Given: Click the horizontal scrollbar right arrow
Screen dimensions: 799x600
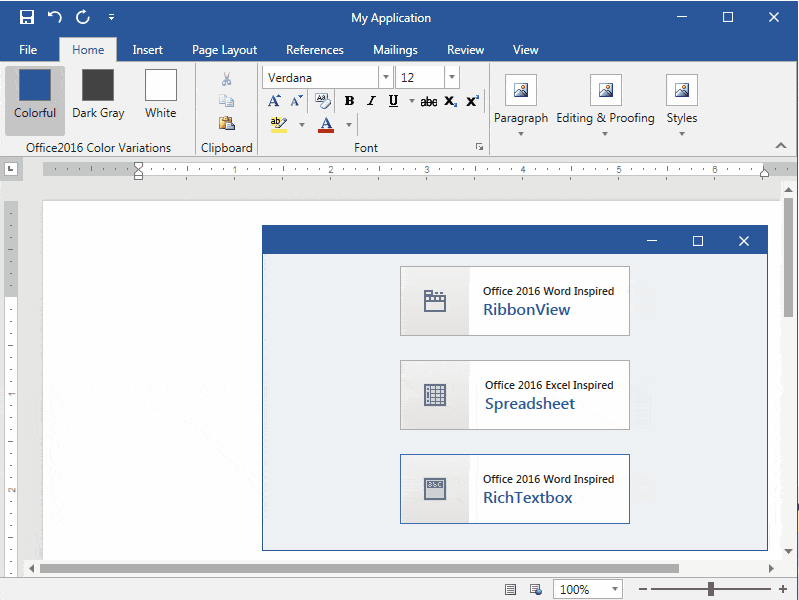Looking at the screenshot, I should [771, 568].
